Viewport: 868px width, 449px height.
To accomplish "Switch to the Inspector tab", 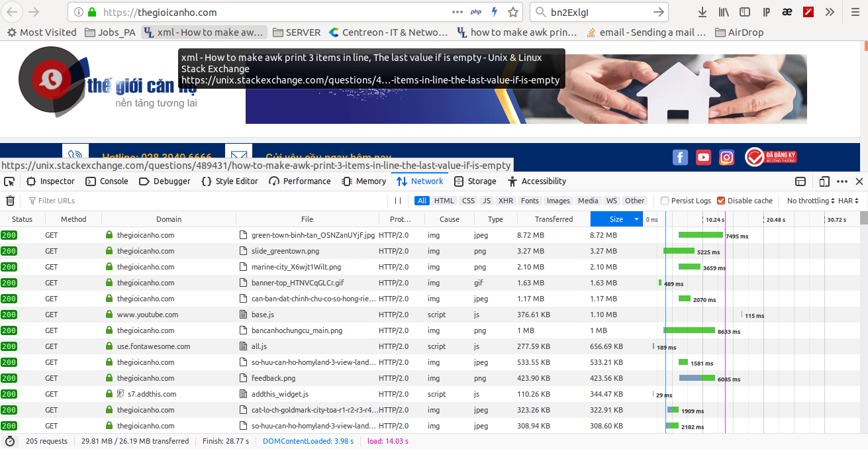I will (50, 181).
